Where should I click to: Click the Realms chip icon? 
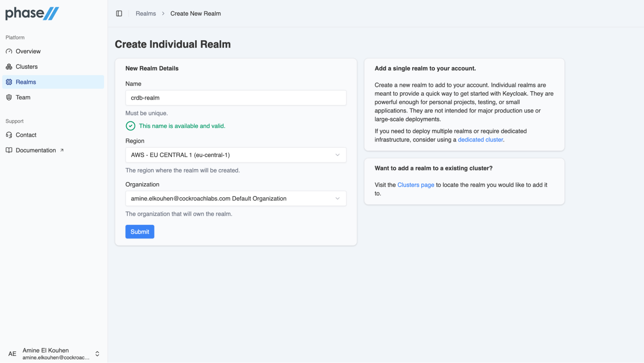(x=9, y=82)
